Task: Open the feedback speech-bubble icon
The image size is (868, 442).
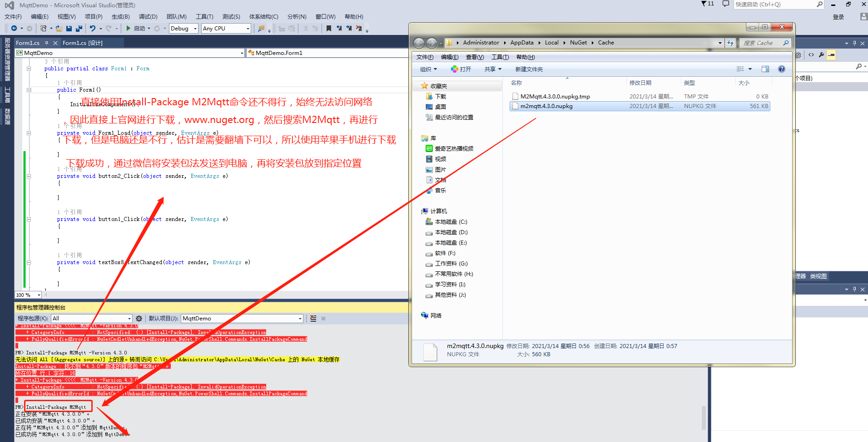Action: pyautogui.click(x=726, y=4)
